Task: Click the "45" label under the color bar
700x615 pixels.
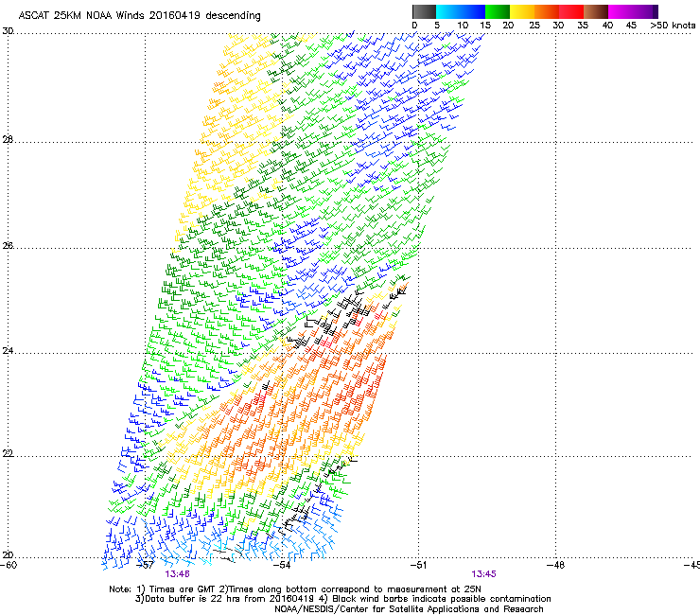Action: click(x=631, y=26)
